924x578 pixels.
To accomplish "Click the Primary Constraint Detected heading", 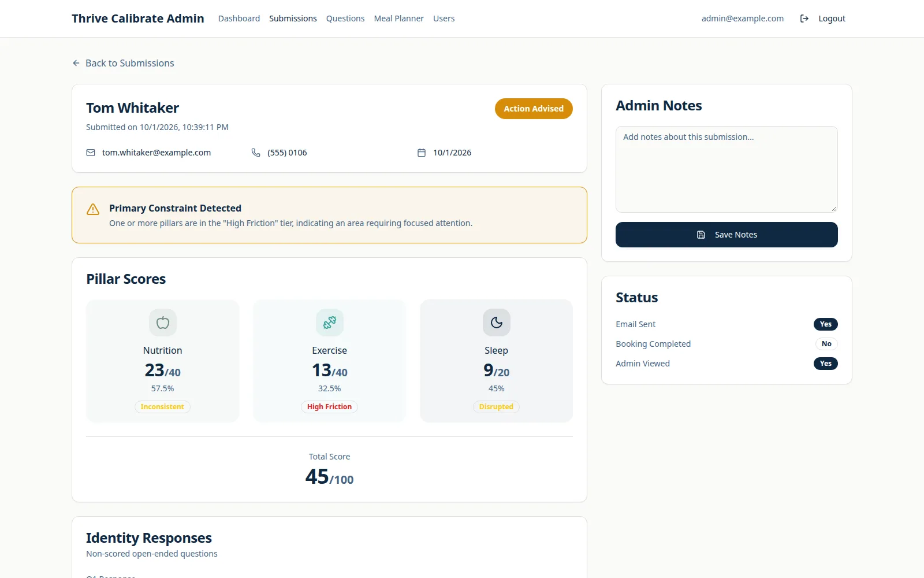I will coord(175,208).
